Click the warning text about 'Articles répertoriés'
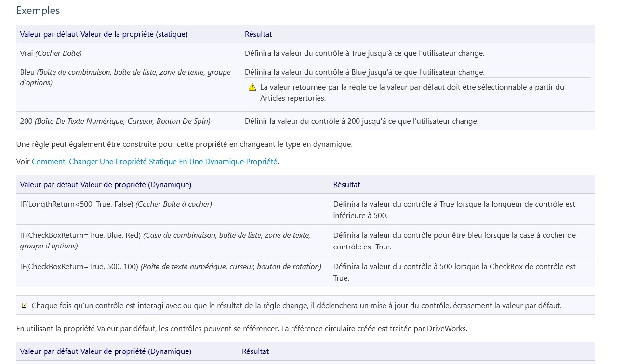 coord(412,92)
